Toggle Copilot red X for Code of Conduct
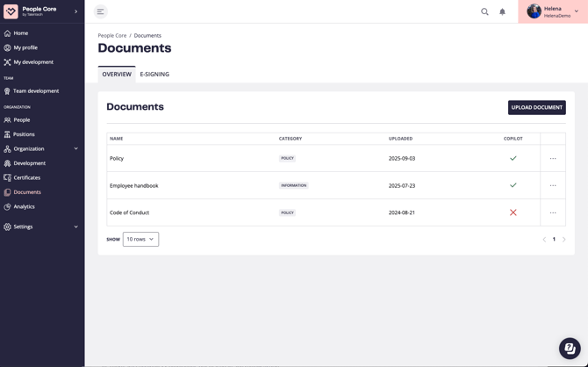Image resolution: width=588 pixels, height=367 pixels. 513,212
